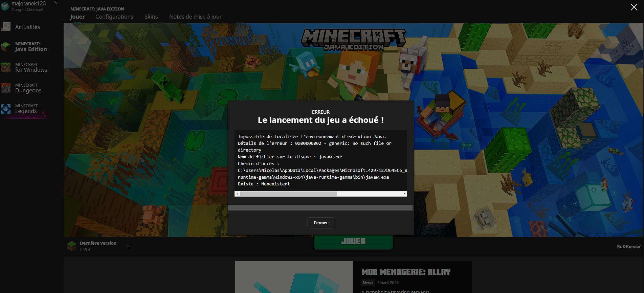Click the Minecraft Java Edition banner logo
This screenshot has width=644, height=293.
click(x=353, y=40)
